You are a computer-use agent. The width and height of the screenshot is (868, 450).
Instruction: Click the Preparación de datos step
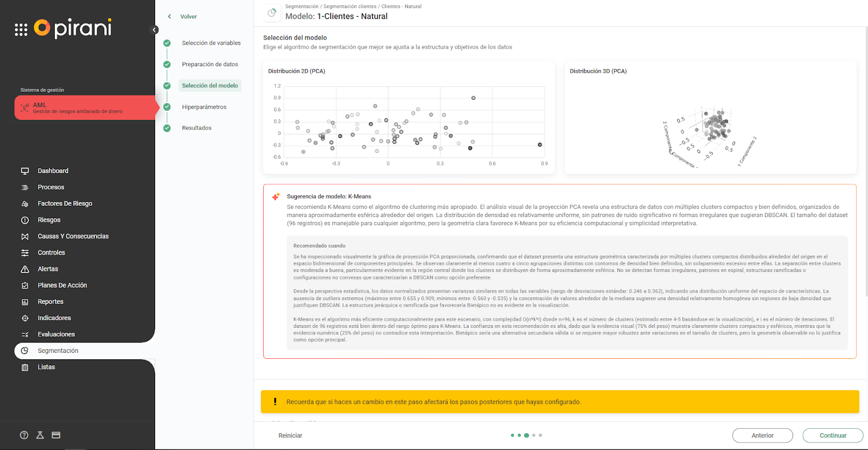pos(210,65)
